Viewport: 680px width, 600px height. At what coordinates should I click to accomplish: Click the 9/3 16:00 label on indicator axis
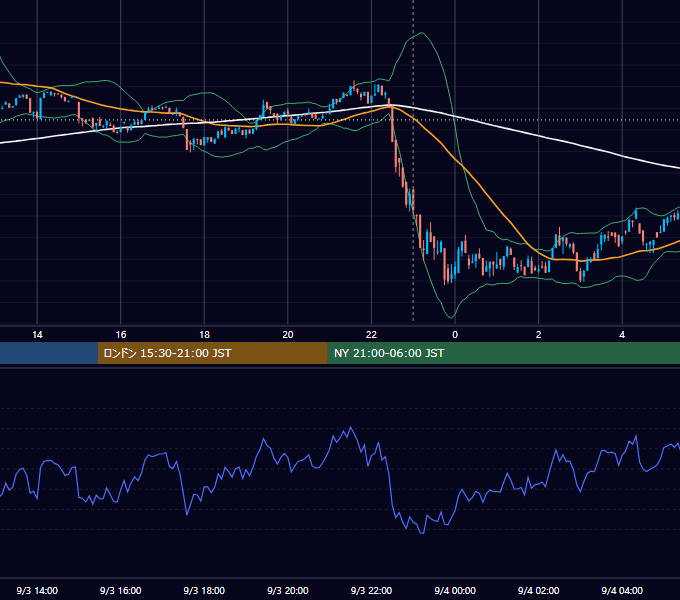(x=121, y=590)
